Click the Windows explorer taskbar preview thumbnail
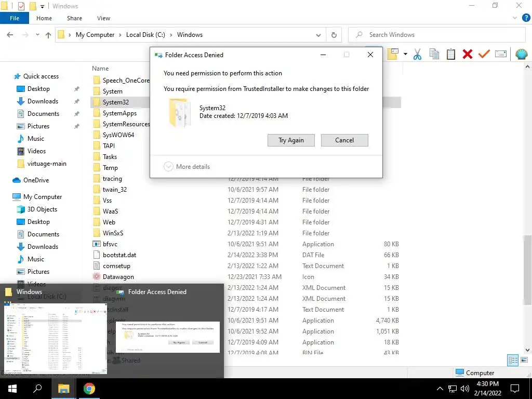Viewport: 532px width, 399px height. point(55,339)
